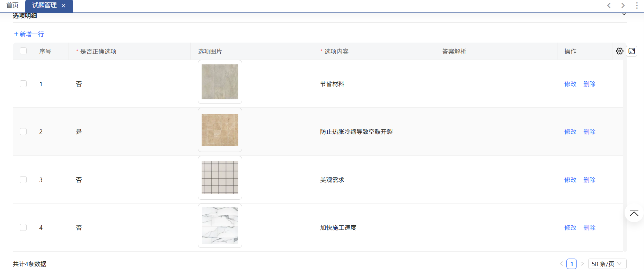
Task: Select the 试题管理 tab
Action: tap(44, 6)
